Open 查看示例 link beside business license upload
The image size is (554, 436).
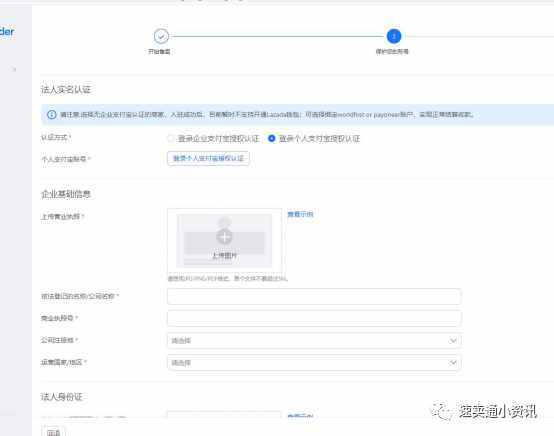tap(300, 214)
